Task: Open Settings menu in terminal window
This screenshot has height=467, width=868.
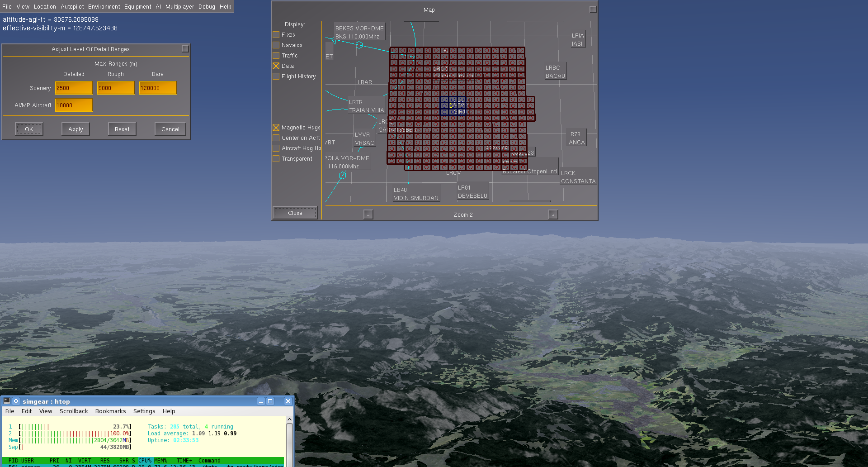Action: [x=144, y=411]
